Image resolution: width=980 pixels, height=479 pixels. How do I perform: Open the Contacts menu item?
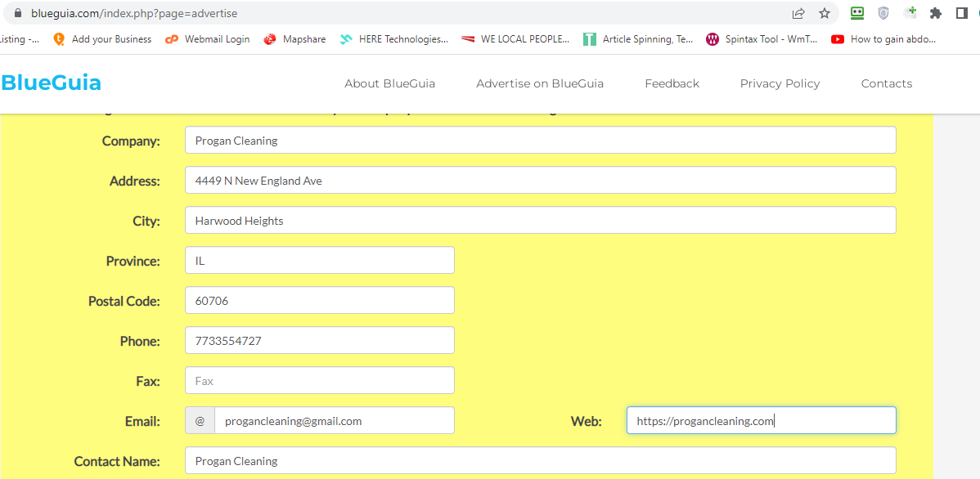pos(886,83)
